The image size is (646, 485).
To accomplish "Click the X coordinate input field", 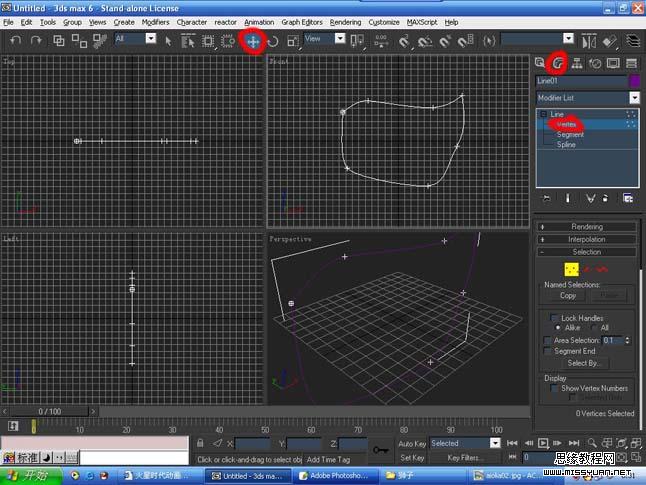I will [x=252, y=443].
